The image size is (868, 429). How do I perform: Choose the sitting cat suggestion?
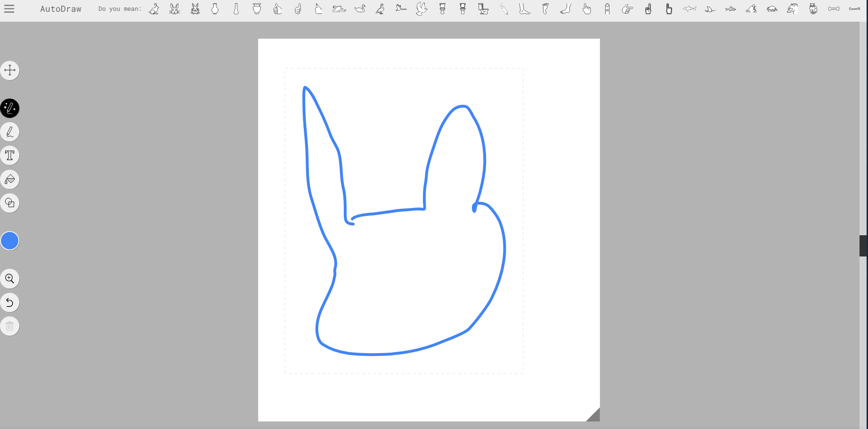(813, 9)
